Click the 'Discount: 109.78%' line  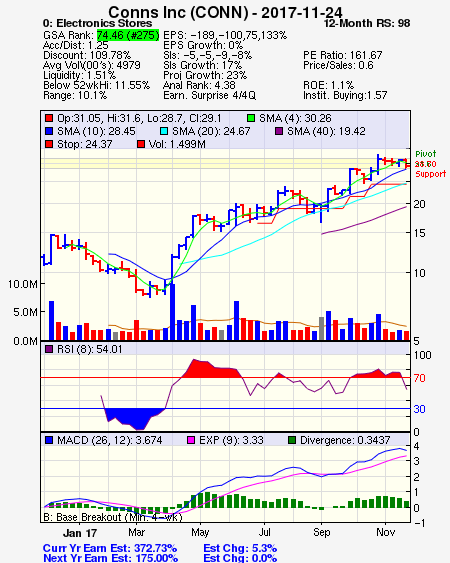coord(87,55)
